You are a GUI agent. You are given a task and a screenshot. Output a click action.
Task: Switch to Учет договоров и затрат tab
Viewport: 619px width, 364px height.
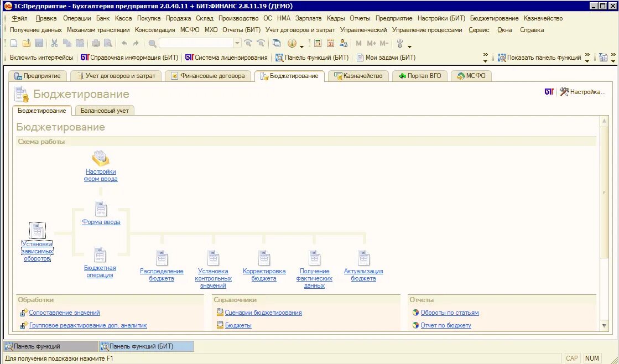116,76
